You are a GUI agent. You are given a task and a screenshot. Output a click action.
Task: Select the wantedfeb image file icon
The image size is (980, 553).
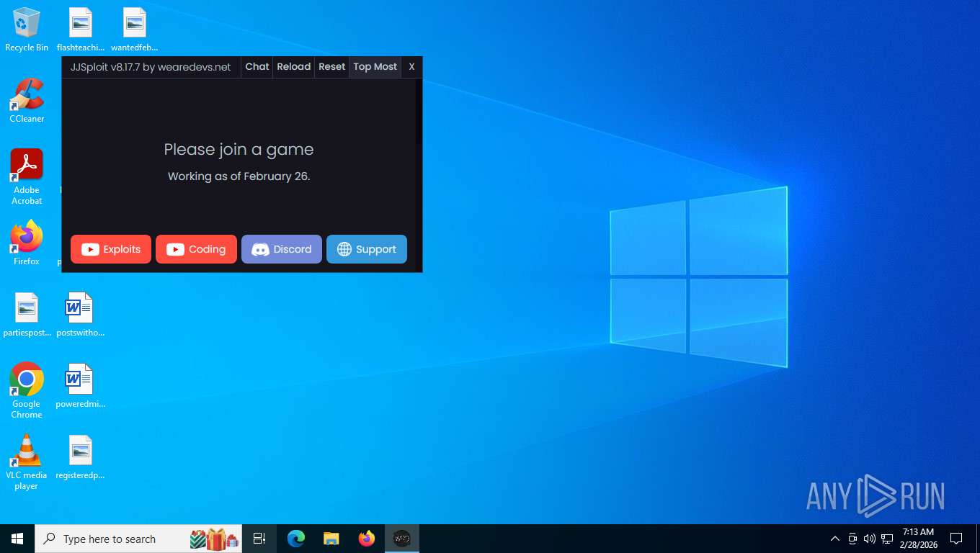point(135,30)
